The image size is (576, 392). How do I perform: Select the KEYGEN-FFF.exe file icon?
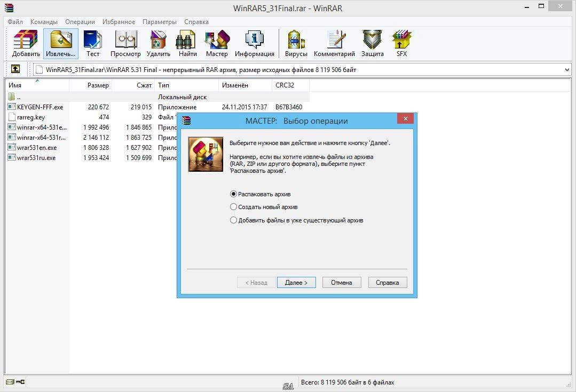12,107
